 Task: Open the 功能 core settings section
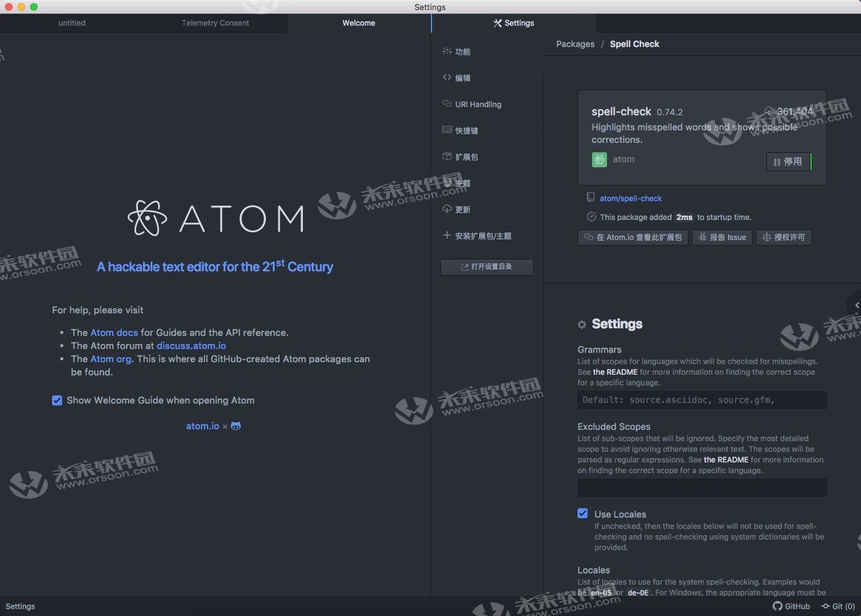(x=463, y=51)
